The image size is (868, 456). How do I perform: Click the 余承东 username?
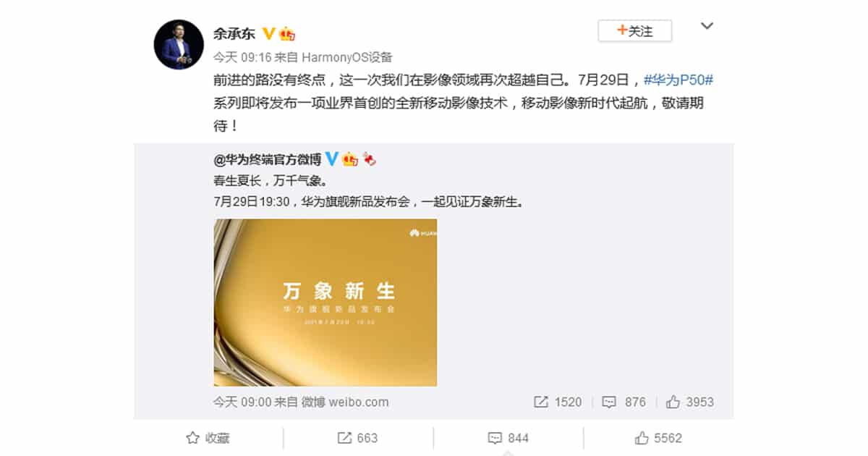pos(234,34)
